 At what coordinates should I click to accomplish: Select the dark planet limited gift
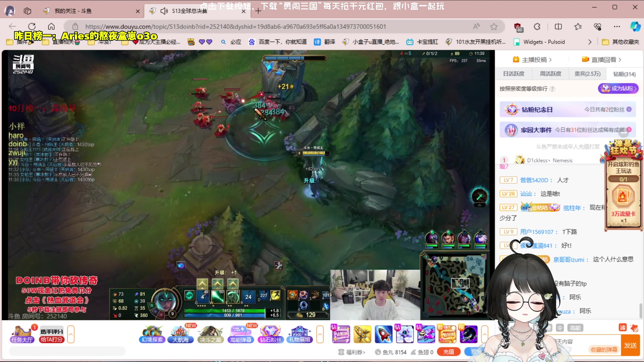tap(469, 334)
